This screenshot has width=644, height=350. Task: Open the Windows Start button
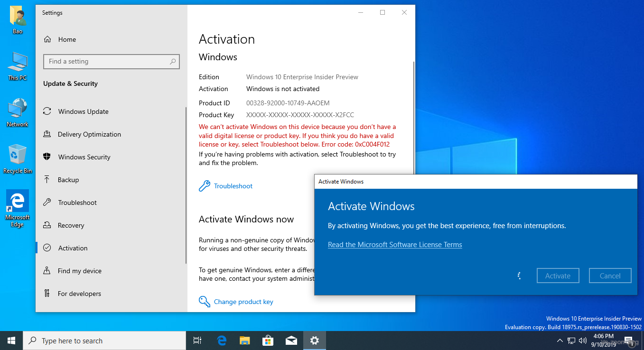pyautogui.click(x=11, y=341)
